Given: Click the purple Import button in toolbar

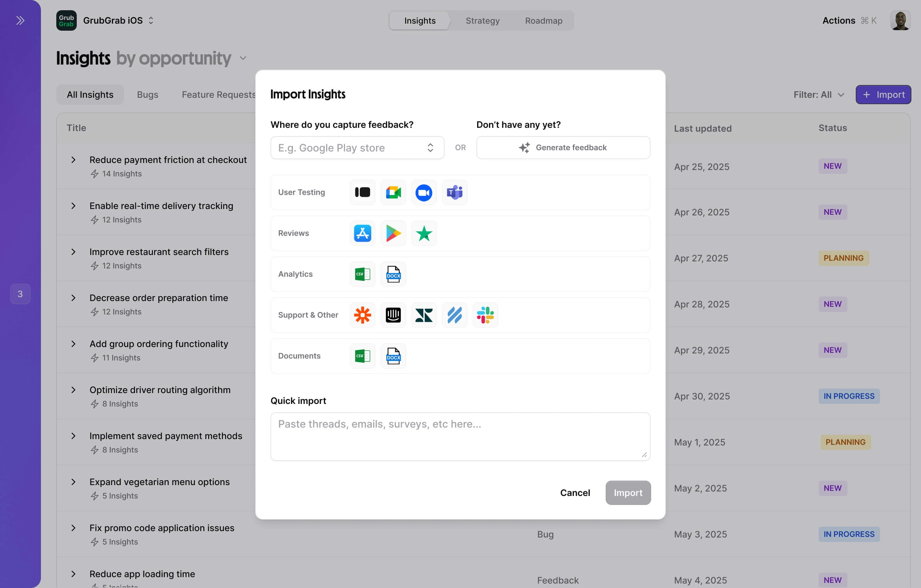Looking at the screenshot, I should [x=883, y=95].
